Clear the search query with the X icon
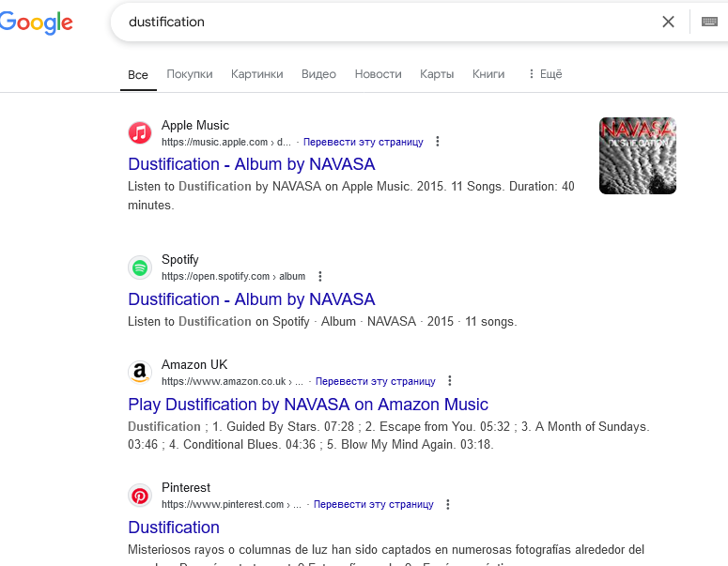Image resolution: width=728 pixels, height=566 pixels. tap(668, 22)
